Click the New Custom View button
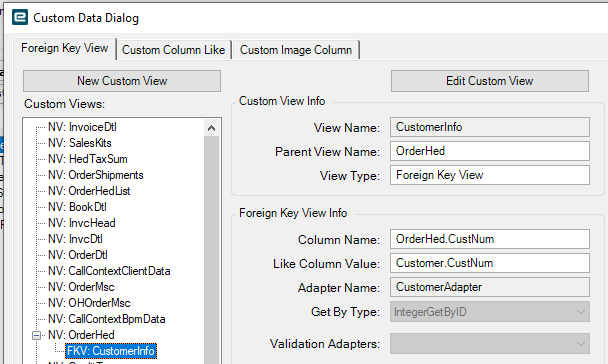The width and height of the screenshot is (608, 364). coord(122,81)
